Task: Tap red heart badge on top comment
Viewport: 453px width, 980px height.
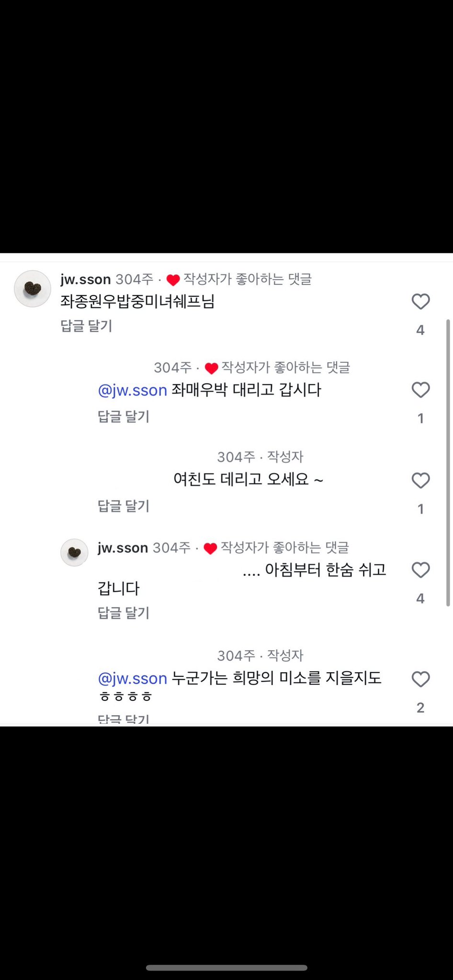Action: [173, 280]
